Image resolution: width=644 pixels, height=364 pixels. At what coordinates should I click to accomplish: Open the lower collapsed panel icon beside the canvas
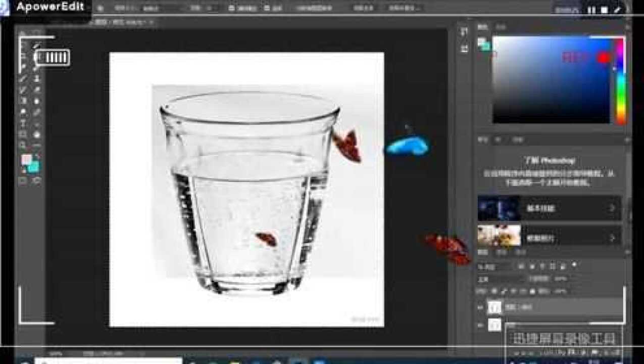(x=464, y=49)
